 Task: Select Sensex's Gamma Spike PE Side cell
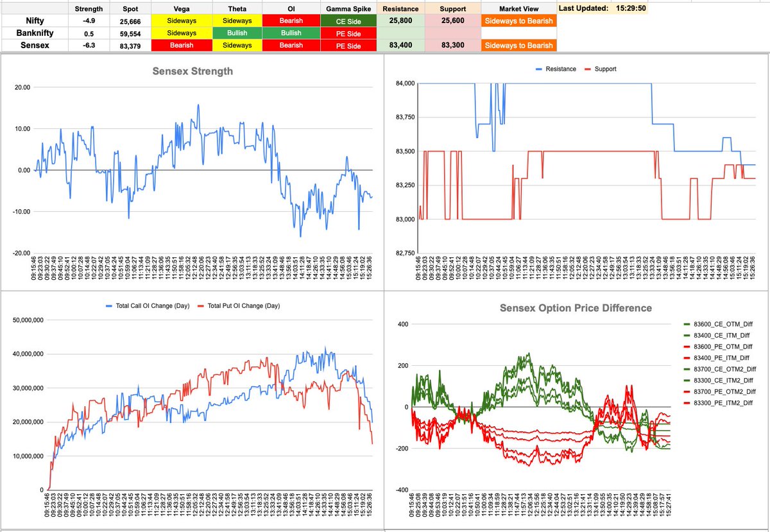[x=348, y=45]
